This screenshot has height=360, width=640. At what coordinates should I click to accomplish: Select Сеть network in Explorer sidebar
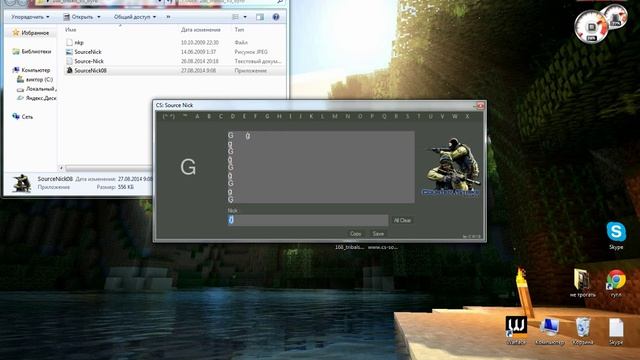[23, 117]
